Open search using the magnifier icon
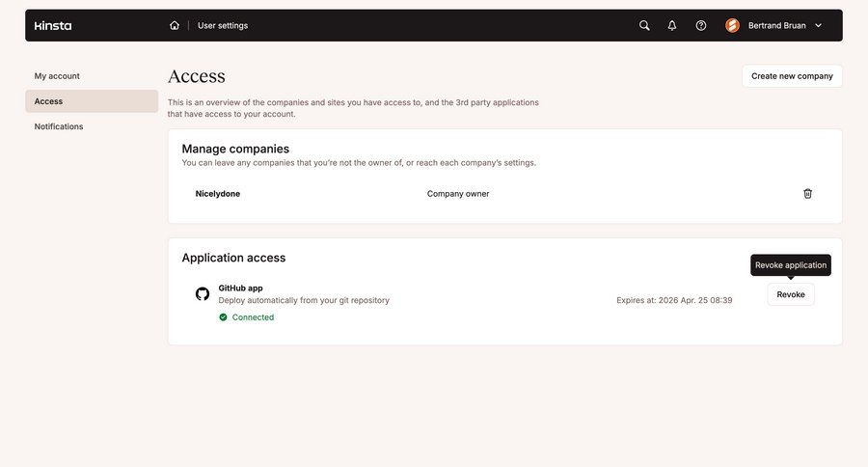The height and width of the screenshot is (467, 868). click(644, 26)
